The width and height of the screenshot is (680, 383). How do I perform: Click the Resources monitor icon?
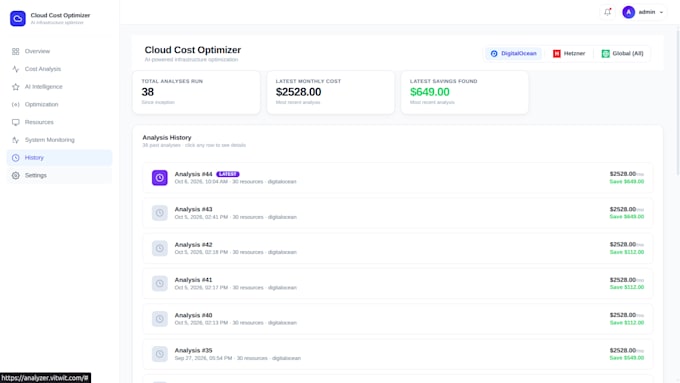pos(16,122)
